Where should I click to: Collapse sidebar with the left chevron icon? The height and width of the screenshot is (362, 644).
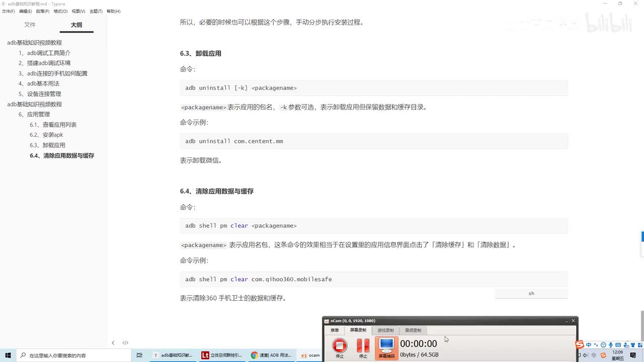113,343
